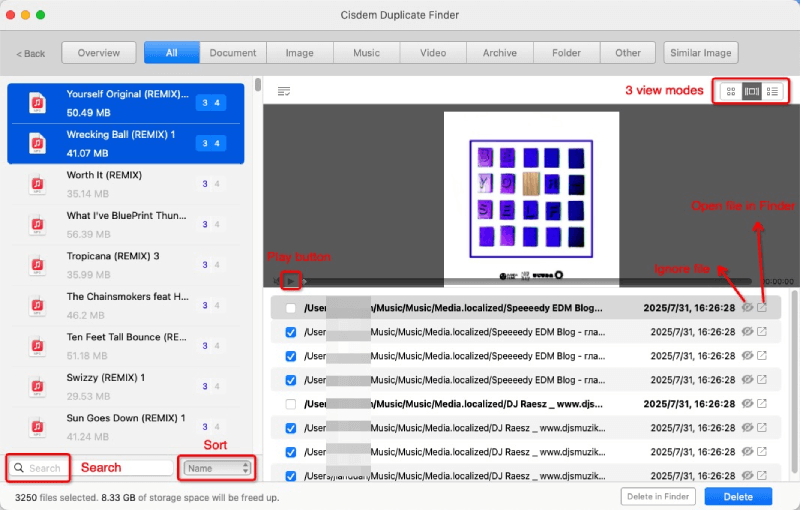
Task: Click the "50.49 MB" file size text
Action: click(x=88, y=113)
